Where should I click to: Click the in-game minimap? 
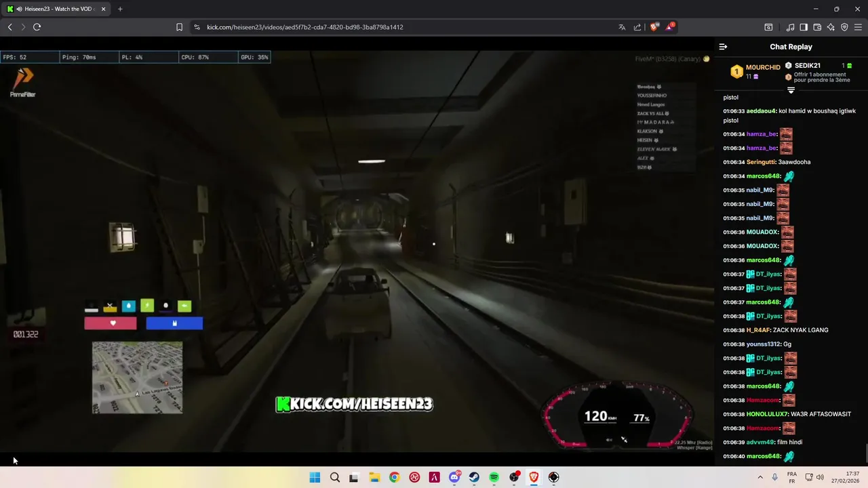pyautogui.click(x=137, y=378)
